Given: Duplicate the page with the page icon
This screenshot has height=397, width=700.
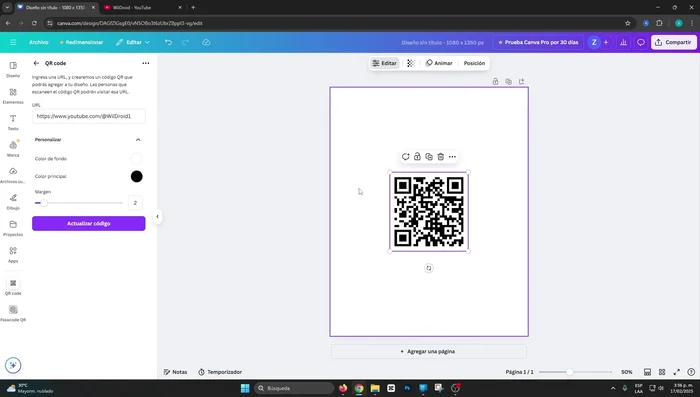Looking at the screenshot, I should (508, 81).
